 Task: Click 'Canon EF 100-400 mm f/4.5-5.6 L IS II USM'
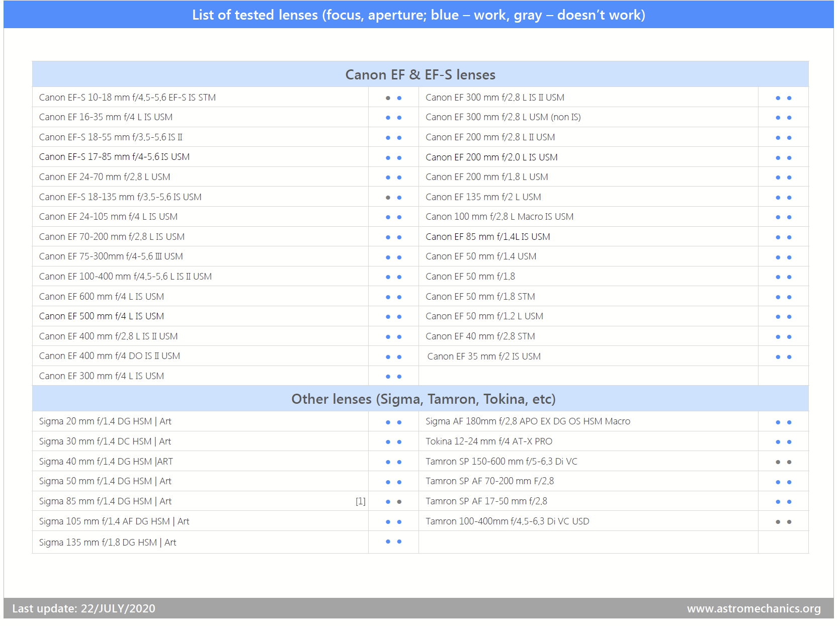click(125, 277)
